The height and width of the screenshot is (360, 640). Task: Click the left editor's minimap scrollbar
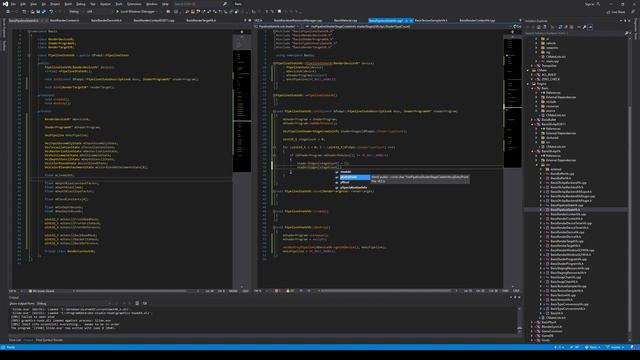tap(242, 159)
